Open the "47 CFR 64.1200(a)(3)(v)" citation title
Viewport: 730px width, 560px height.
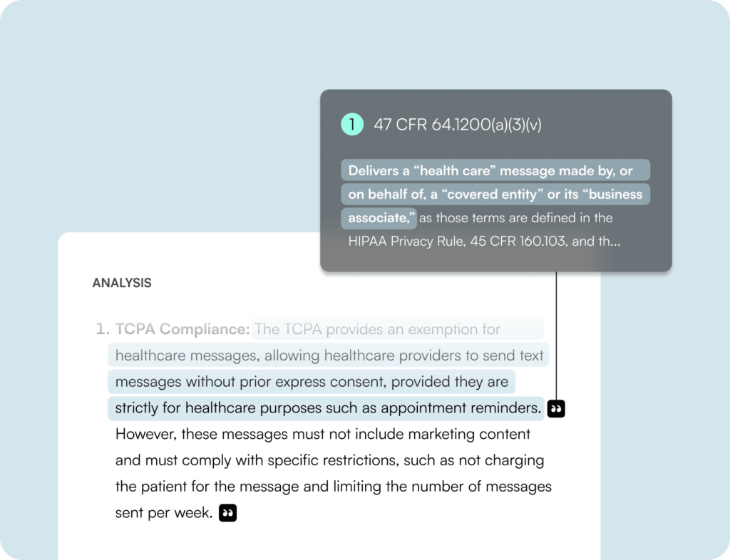pyautogui.click(x=457, y=125)
